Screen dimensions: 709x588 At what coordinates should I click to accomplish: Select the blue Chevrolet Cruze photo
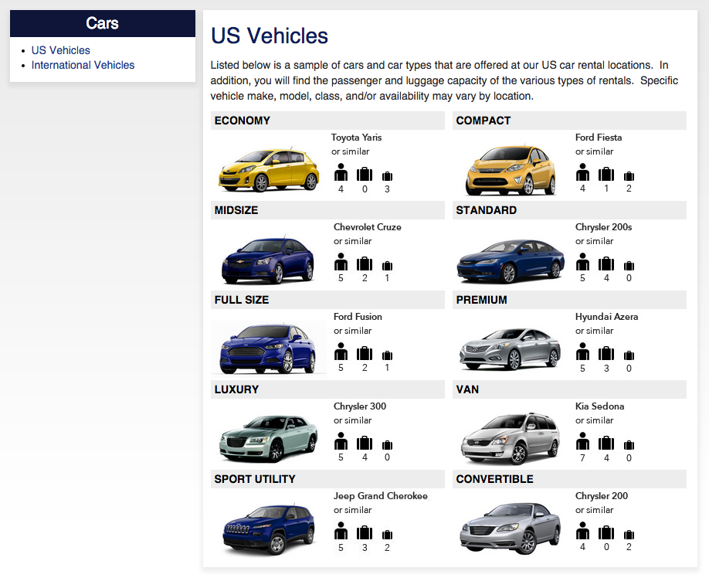click(x=268, y=260)
